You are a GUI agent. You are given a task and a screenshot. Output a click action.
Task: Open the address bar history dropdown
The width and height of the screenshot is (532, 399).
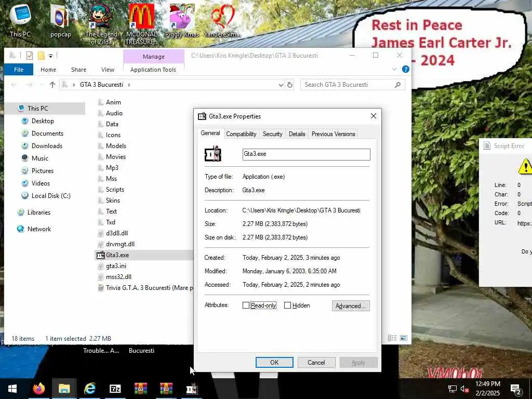pos(281,85)
